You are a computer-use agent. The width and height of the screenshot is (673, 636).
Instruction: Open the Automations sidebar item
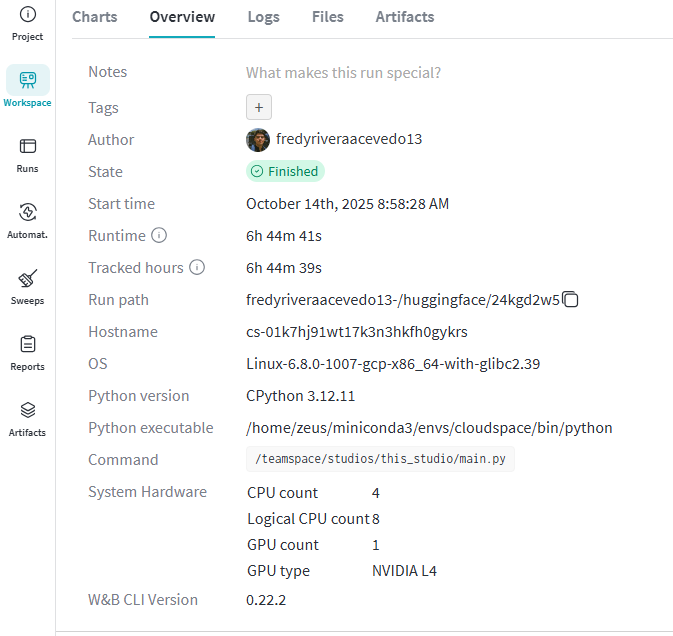tap(27, 221)
